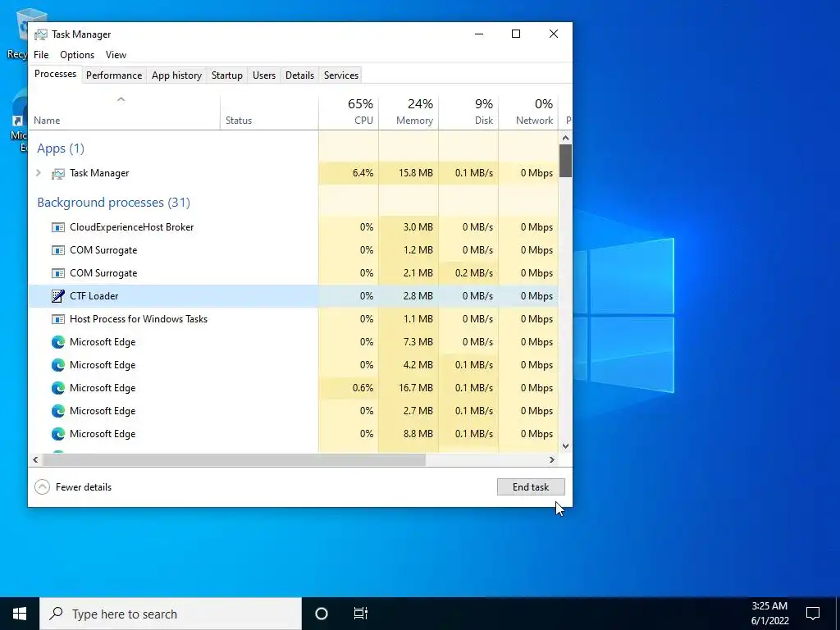Viewport: 840px width, 630px height.
Task: Minimize the Task Manager window
Action: [479, 34]
